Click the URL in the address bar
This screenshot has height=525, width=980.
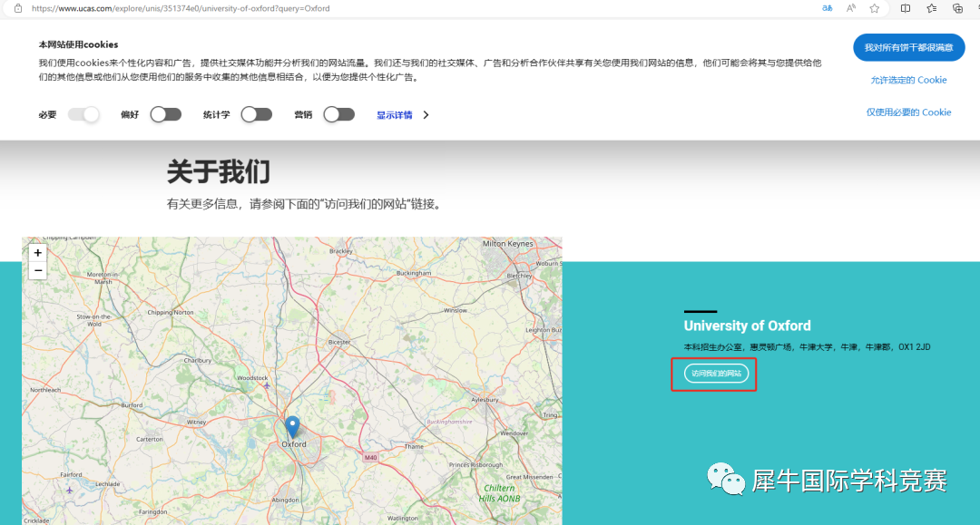click(x=181, y=9)
